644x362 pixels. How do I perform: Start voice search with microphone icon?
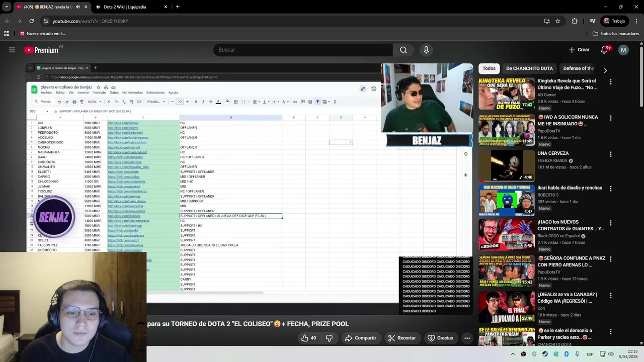pos(426,50)
